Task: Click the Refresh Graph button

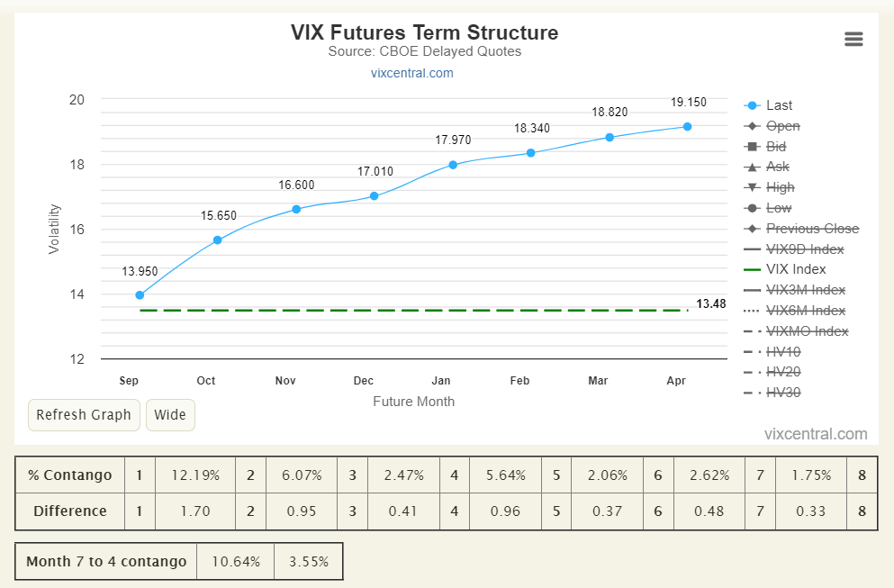Action: 84,414
